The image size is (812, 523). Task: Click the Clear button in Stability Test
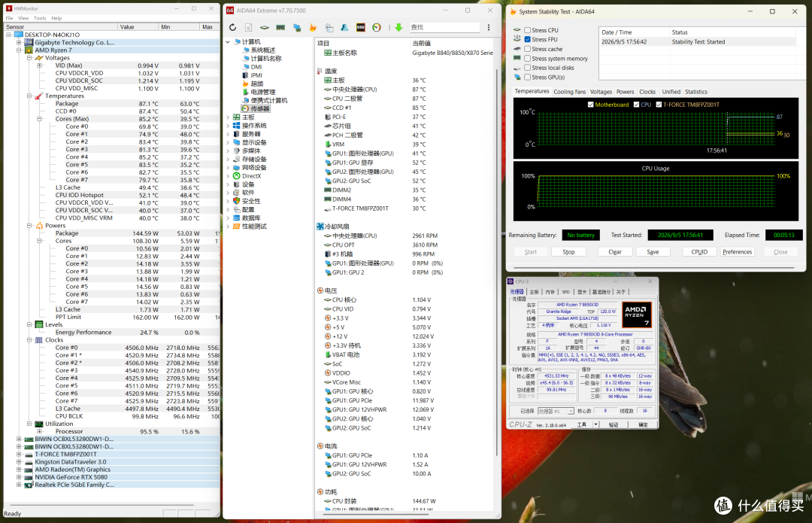click(615, 252)
